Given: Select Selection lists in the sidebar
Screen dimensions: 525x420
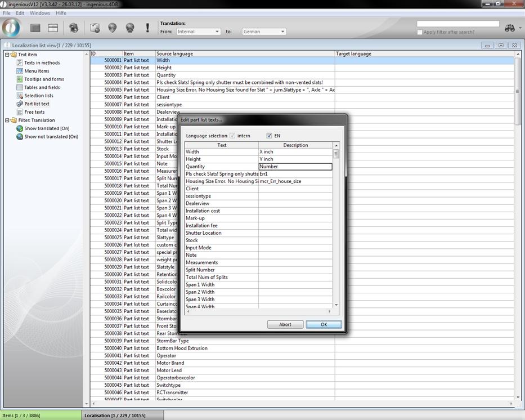Looking at the screenshot, I should coord(38,96).
